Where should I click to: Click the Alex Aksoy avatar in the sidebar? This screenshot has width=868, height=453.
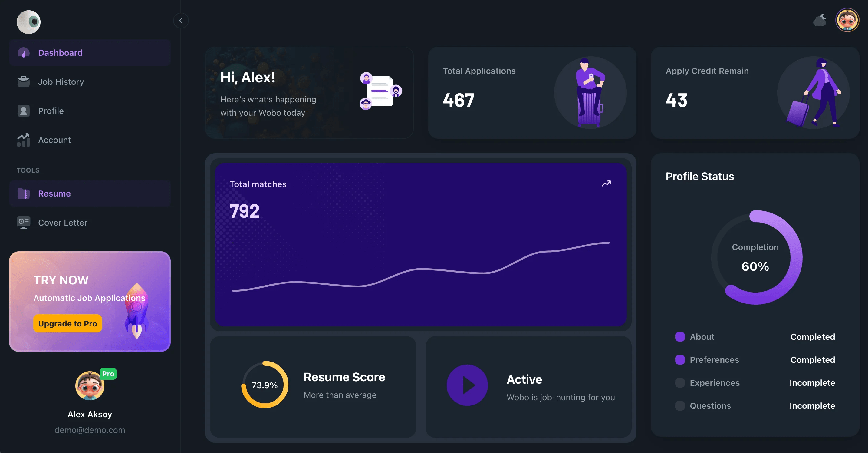[90, 385]
